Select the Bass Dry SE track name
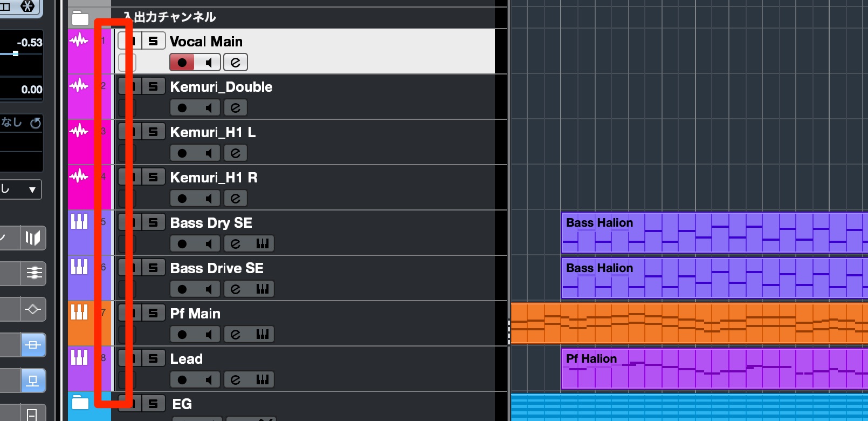This screenshot has height=421, width=868. point(211,223)
